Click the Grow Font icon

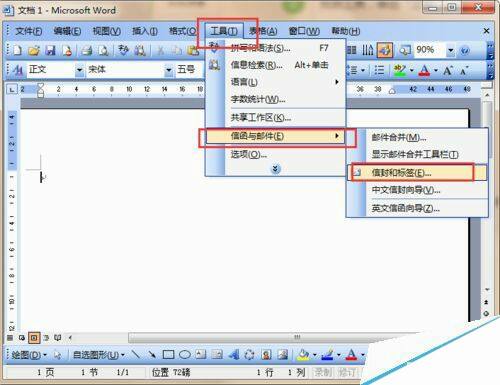click(x=448, y=70)
